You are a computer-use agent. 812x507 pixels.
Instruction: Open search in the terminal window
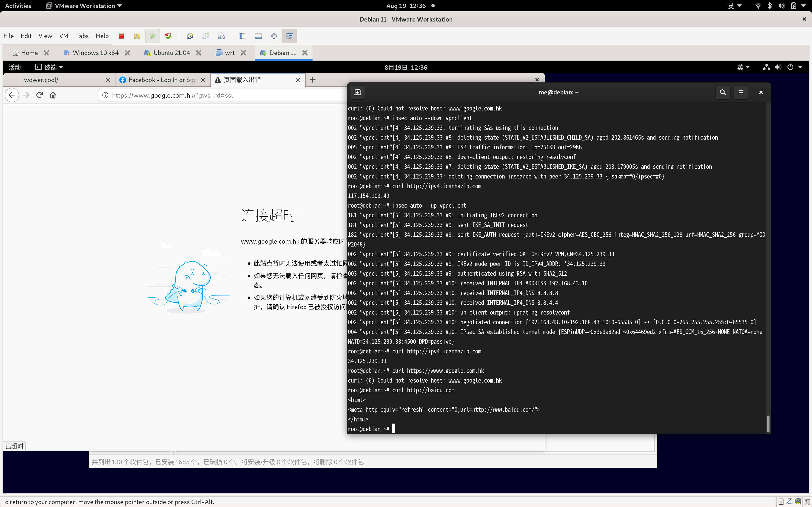pos(723,92)
